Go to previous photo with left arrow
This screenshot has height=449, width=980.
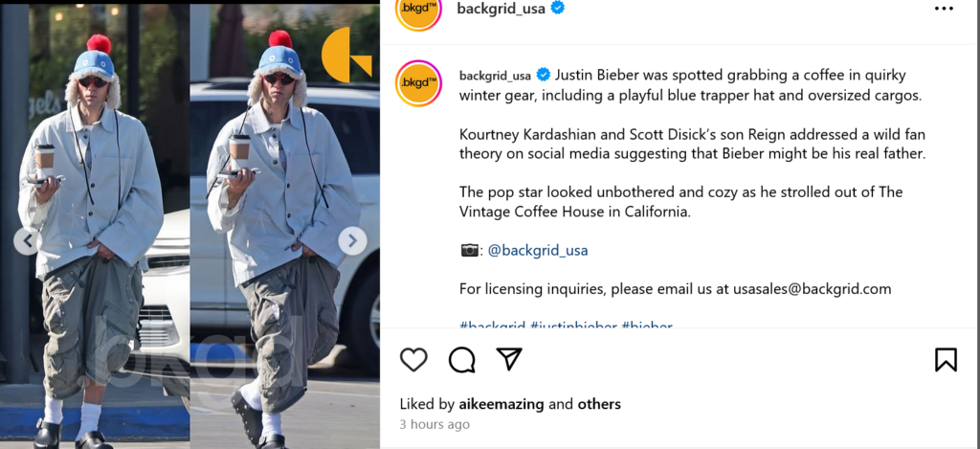click(26, 240)
